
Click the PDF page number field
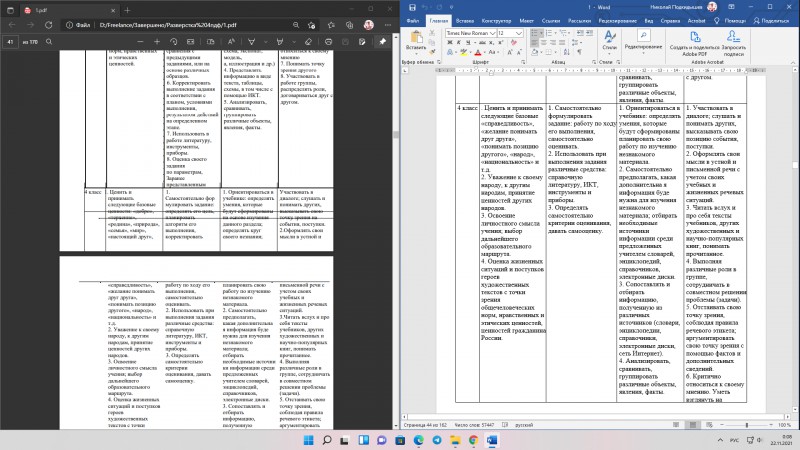tap(10, 42)
